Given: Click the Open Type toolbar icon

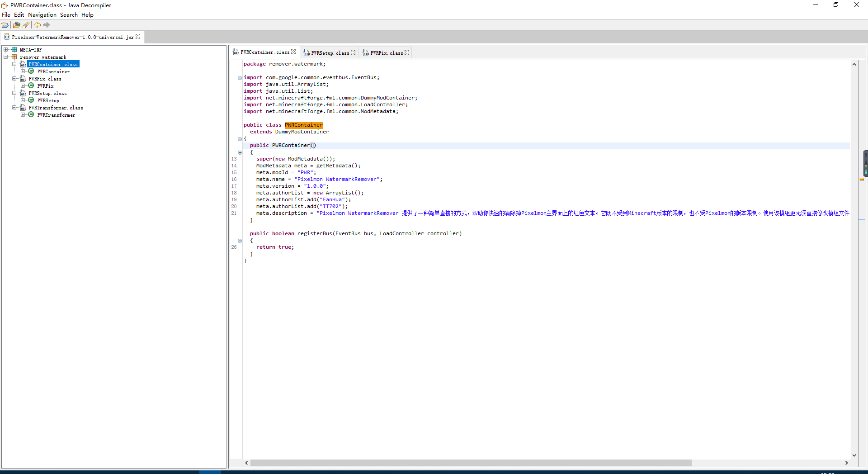Looking at the screenshot, I should pos(17,25).
